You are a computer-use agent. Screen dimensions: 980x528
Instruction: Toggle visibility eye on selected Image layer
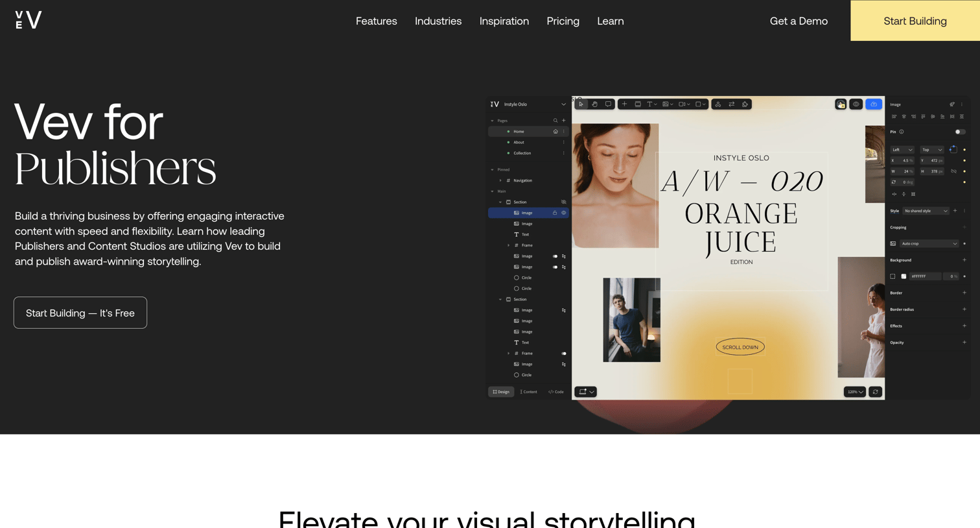tap(564, 213)
